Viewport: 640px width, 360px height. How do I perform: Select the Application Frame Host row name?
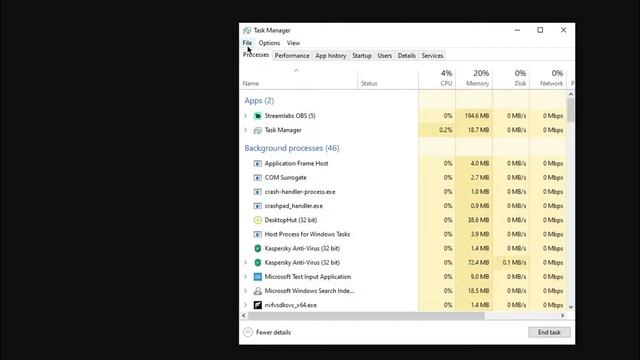coord(296,163)
